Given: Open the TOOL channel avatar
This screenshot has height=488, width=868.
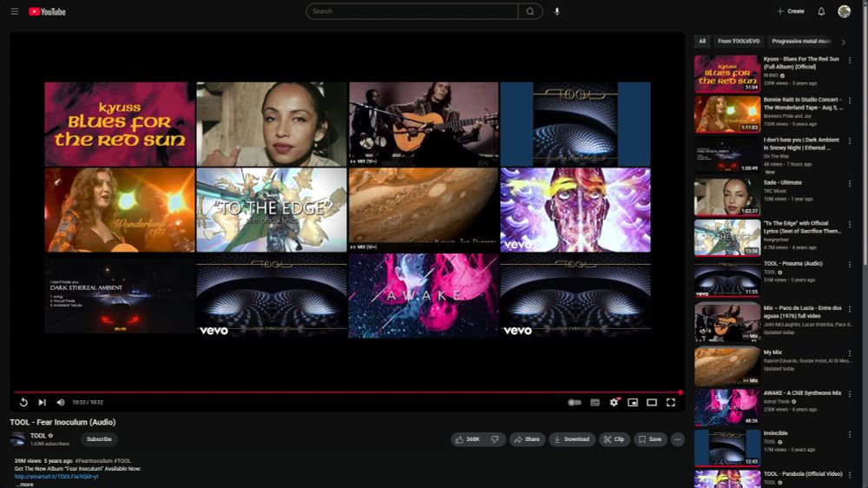Looking at the screenshot, I should coord(17,439).
